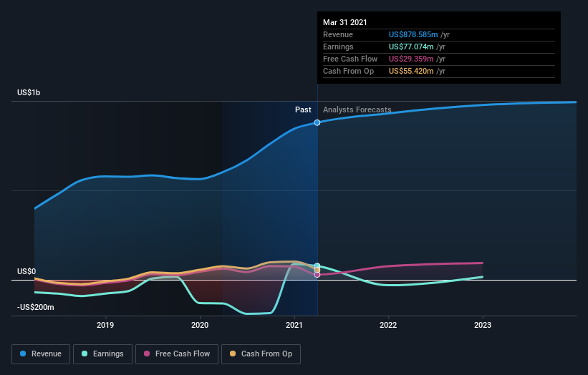Click the 2019 axis label
This screenshot has height=375, width=588.
pos(105,325)
